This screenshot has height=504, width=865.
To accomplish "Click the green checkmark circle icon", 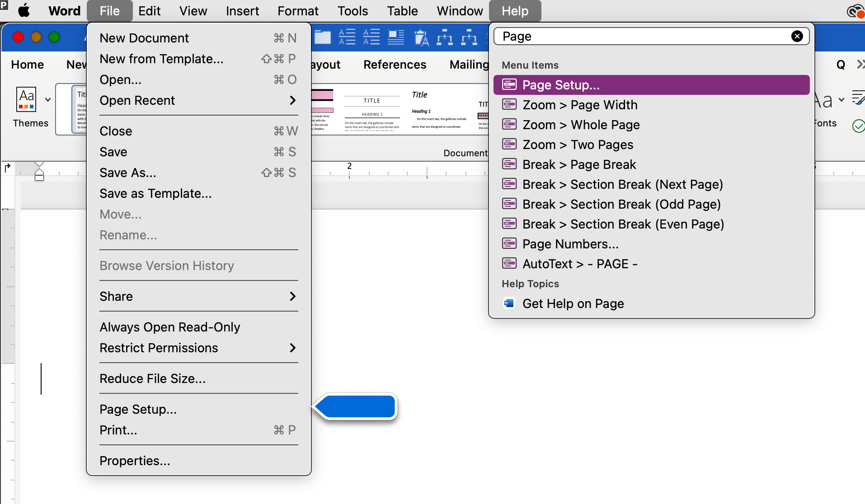I will 858,126.
